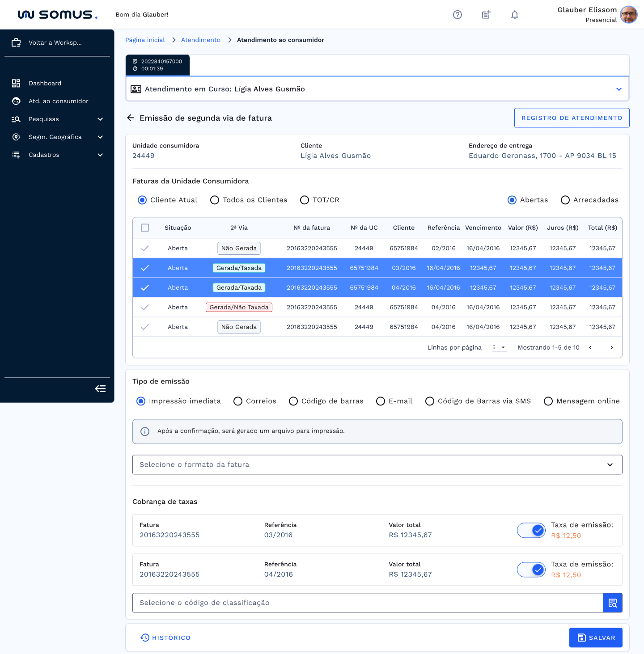Select the Todos os Clientes radio option
The image size is (644, 654).
tap(215, 200)
